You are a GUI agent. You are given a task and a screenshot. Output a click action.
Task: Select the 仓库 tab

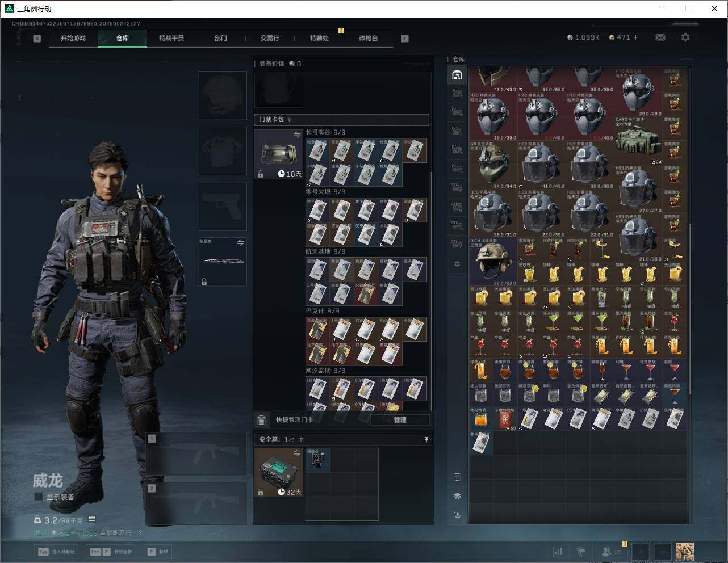(122, 38)
